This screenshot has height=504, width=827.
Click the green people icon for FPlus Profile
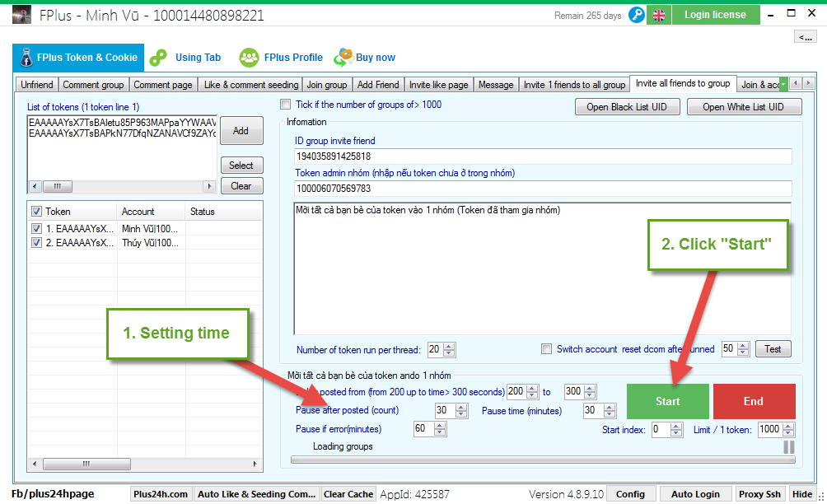pyautogui.click(x=249, y=58)
